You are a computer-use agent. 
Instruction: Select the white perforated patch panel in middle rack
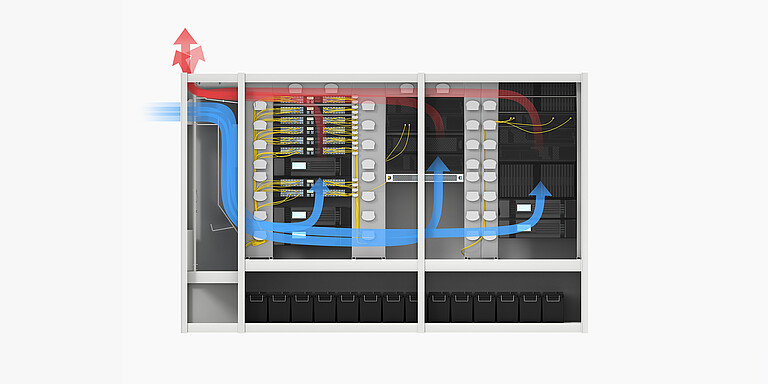tap(424, 178)
